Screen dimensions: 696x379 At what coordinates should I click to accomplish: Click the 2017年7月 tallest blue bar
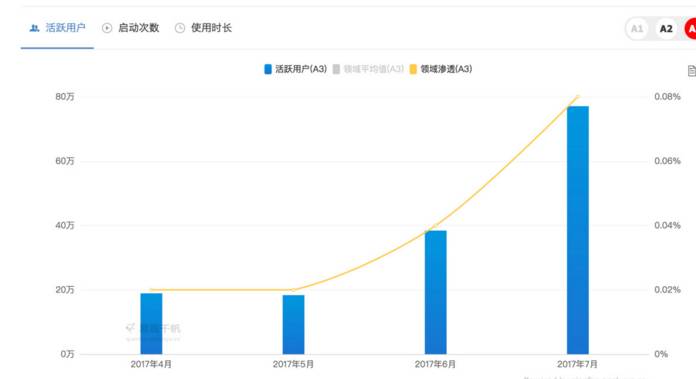coord(577,230)
